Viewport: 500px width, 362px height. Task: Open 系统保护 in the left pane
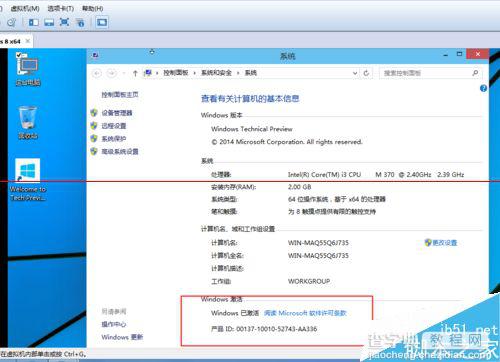(114, 139)
